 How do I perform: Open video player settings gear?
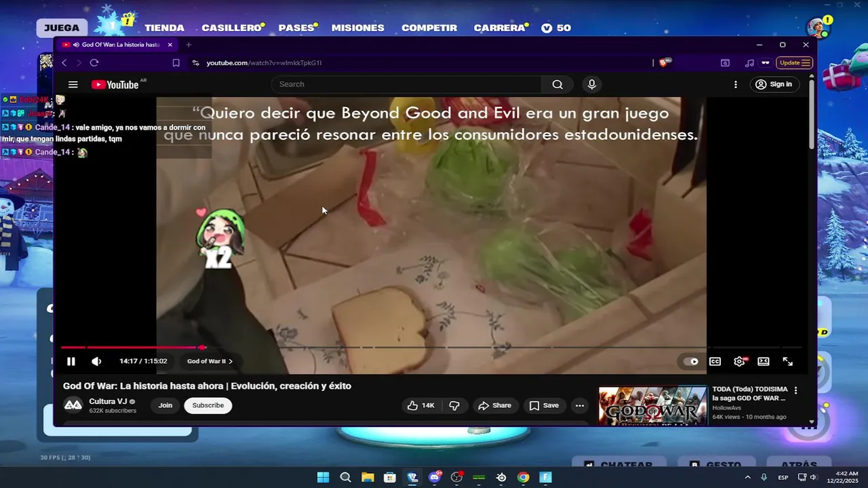point(740,361)
